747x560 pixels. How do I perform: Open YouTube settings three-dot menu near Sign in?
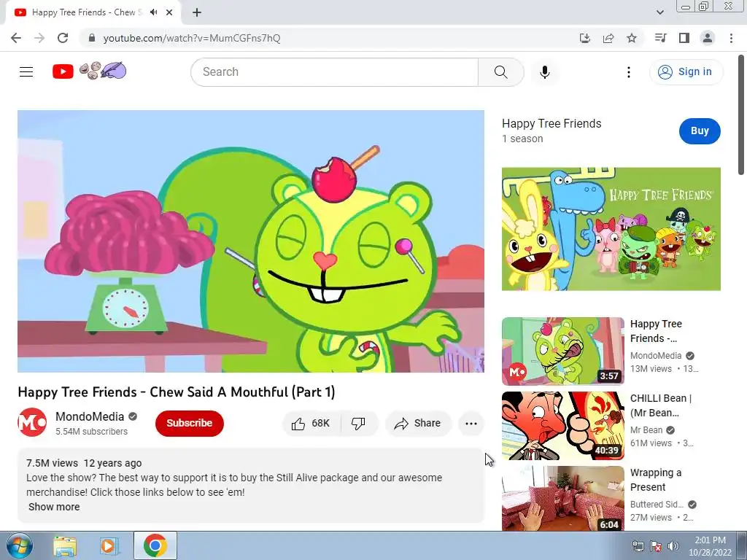(628, 72)
